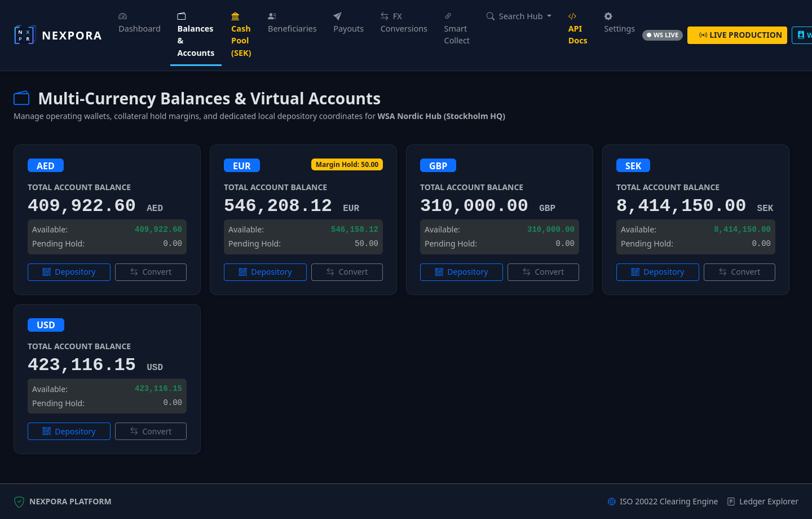Image resolution: width=812 pixels, height=519 pixels.
Task: Open Depository for the USD account
Action: point(69,432)
